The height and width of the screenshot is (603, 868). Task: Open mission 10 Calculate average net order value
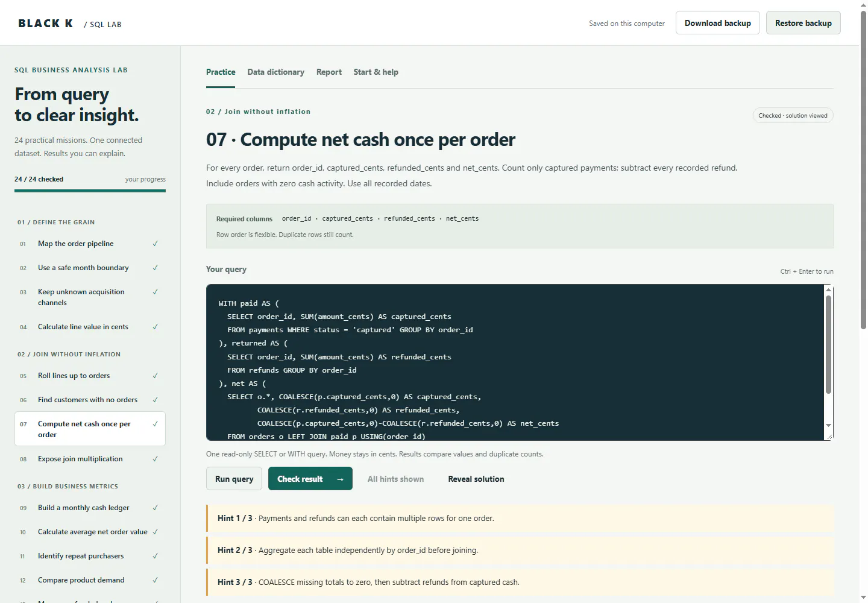click(90, 532)
